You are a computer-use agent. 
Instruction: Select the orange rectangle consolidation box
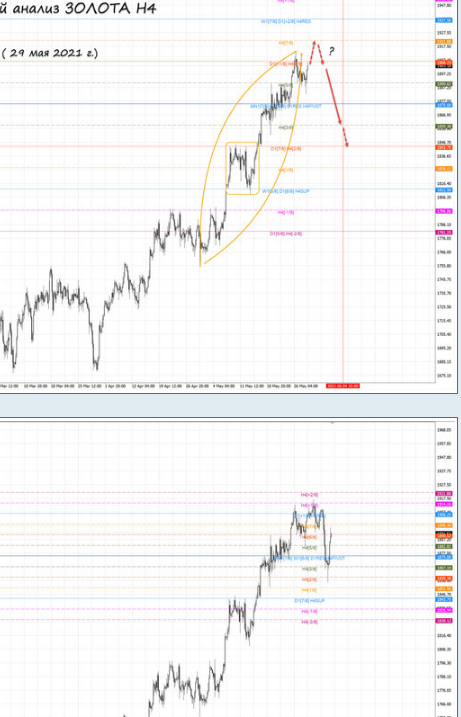point(242,168)
